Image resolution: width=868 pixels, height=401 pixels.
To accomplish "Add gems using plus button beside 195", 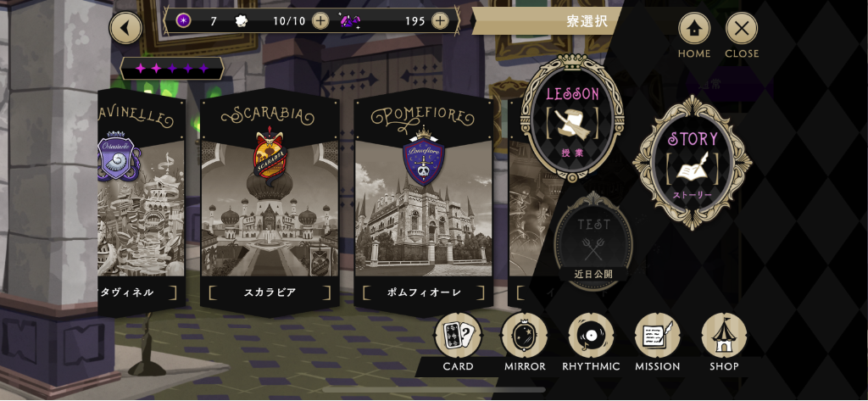I will 440,21.
